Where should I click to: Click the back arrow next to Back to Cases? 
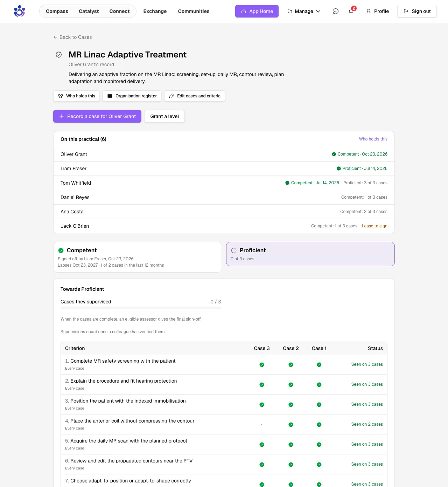[x=55, y=37]
